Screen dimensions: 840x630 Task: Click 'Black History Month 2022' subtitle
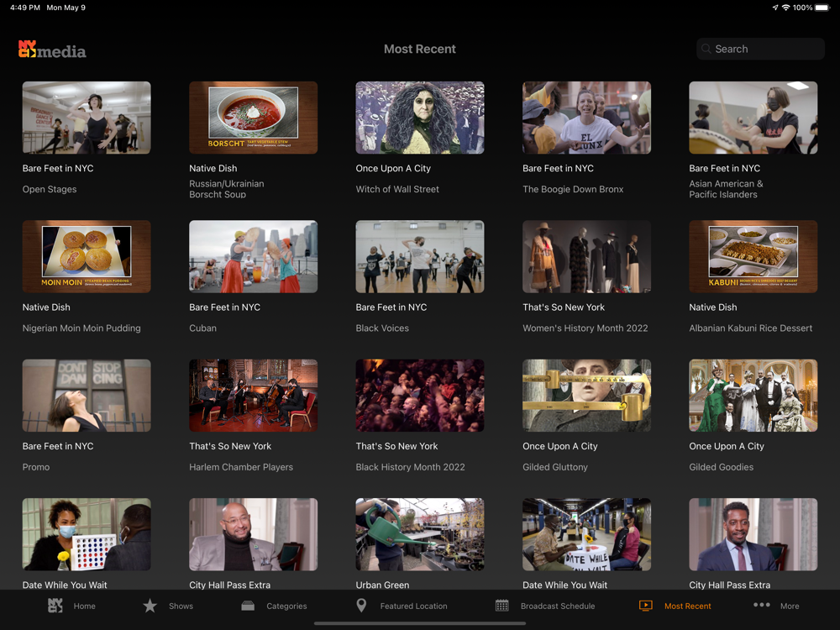pyautogui.click(x=411, y=467)
